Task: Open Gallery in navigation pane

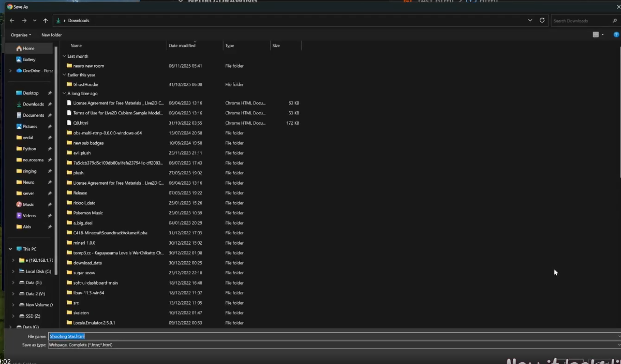Action: (29, 59)
